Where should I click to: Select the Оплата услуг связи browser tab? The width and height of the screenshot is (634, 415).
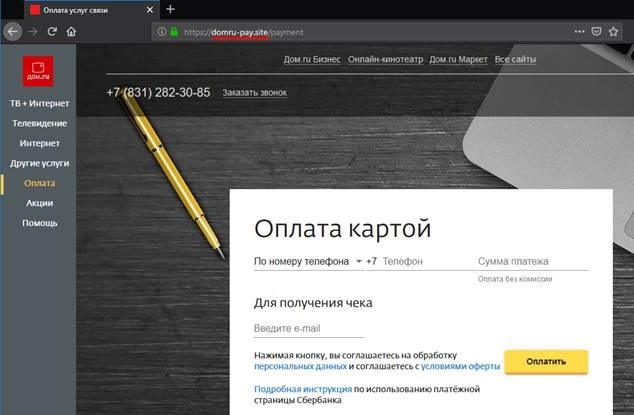[91, 10]
